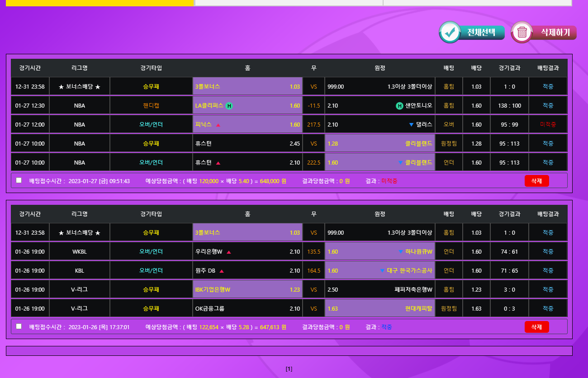The image size is (588, 378).
Task: Click blue down arrow next to 댈러스
Action: (411, 125)
